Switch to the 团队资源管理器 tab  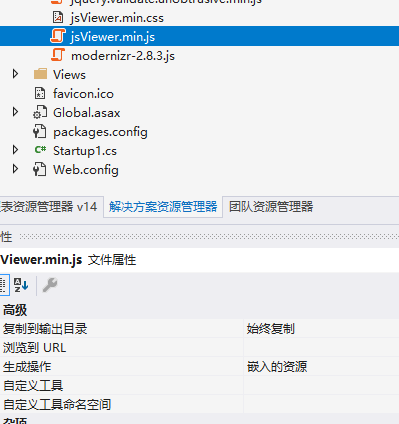coord(271,207)
